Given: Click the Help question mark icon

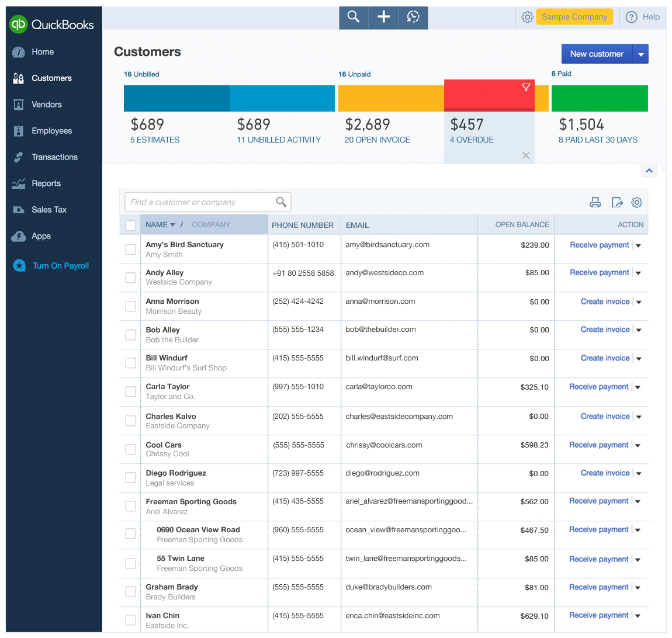Looking at the screenshot, I should coord(631,17).
